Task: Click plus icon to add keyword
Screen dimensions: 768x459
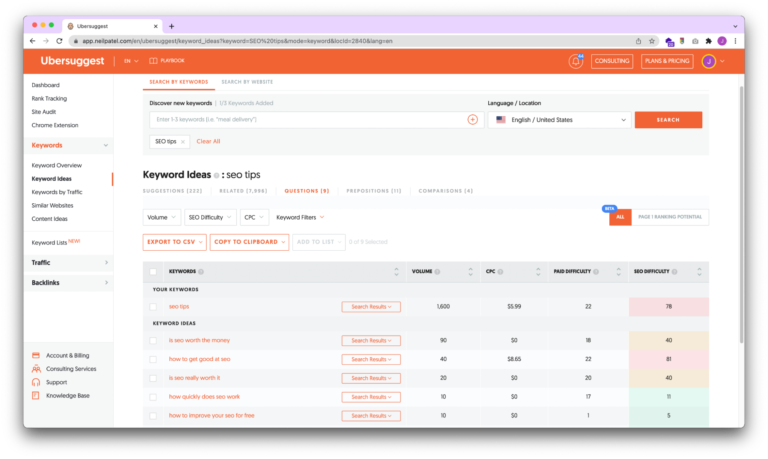Action: pyautogui.click(x=473, y=120)
